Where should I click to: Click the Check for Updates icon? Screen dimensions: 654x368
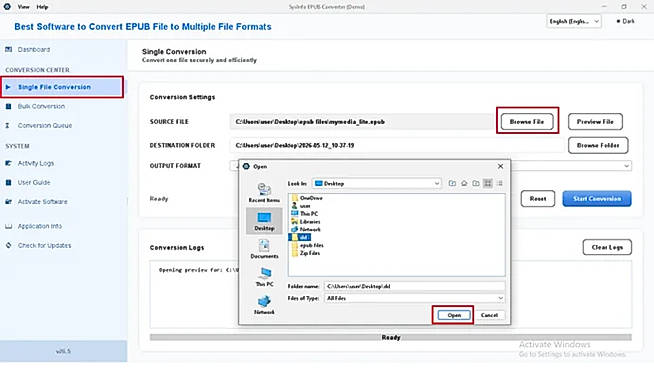[8, 245]
